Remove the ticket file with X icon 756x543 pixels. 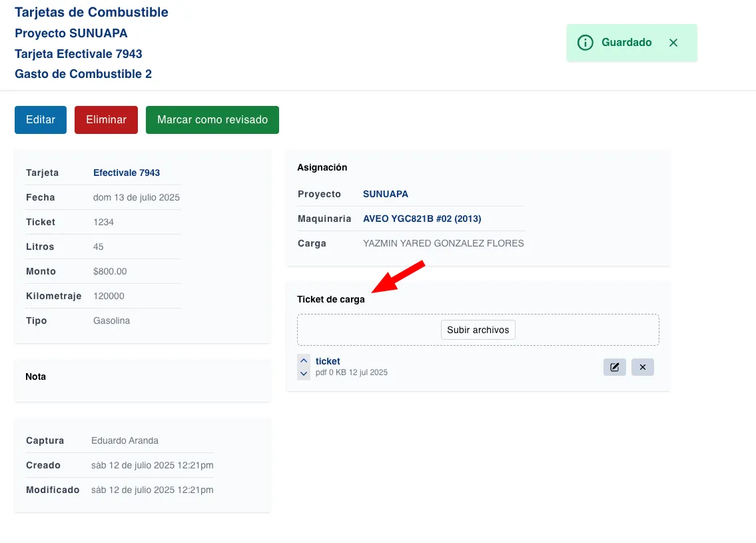pos(643,367)
